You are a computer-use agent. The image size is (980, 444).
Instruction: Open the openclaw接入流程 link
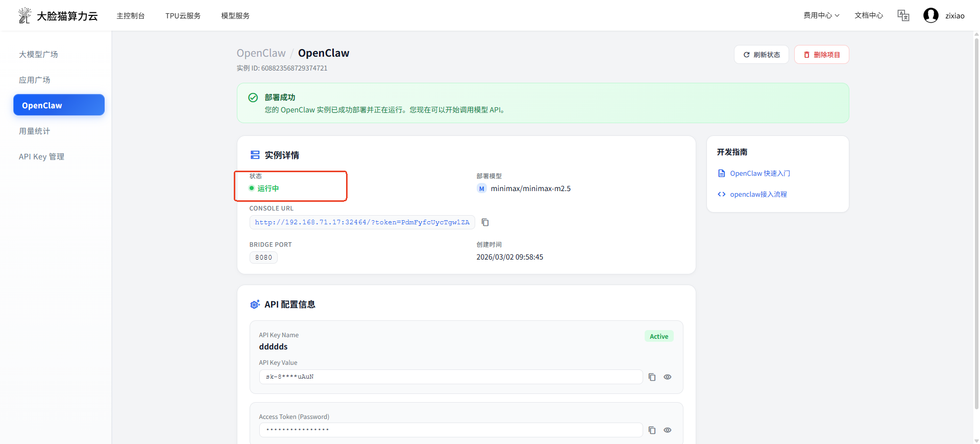coord(758,194)
